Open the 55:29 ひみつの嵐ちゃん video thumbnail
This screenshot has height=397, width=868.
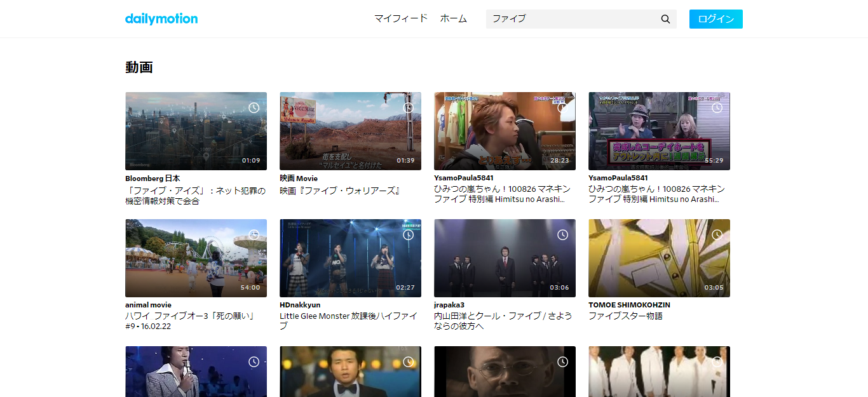tap(659, 131)
